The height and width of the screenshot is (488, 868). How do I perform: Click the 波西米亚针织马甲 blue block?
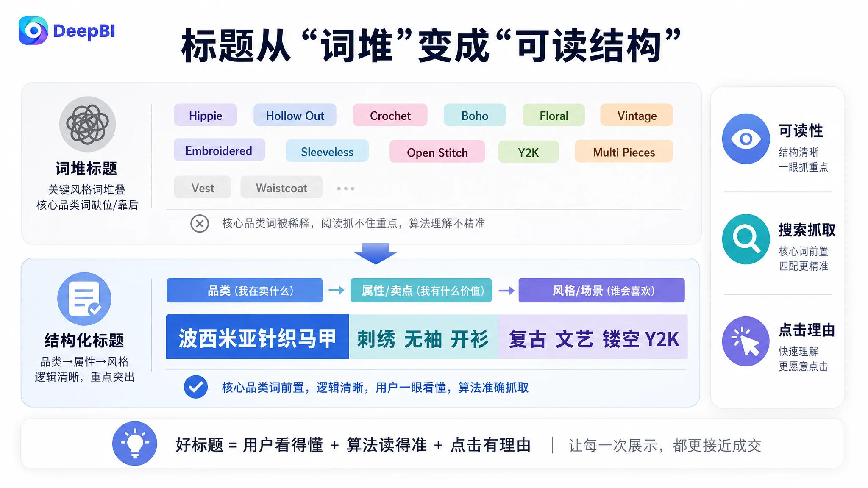(x=257, y=337)
